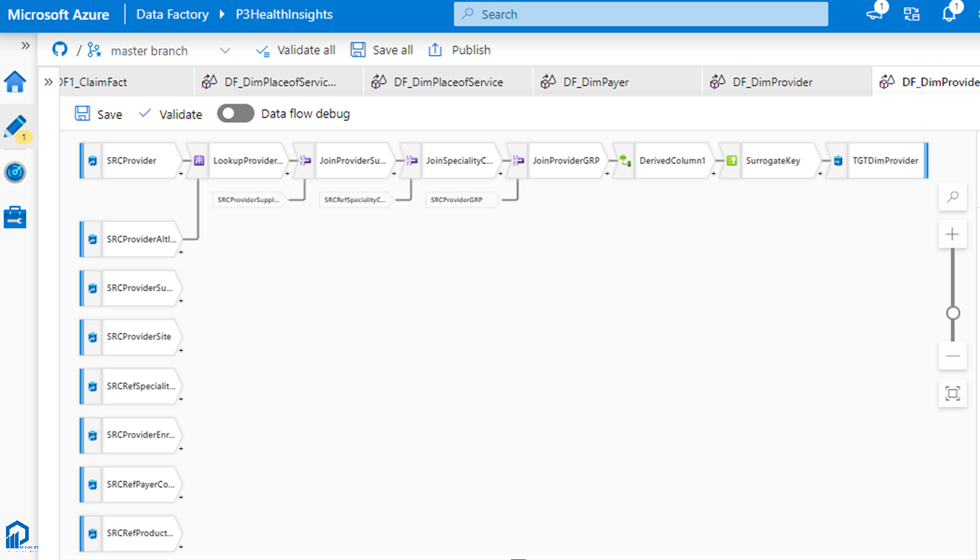Click the JoinProviderSu join icon

(306, 161)
